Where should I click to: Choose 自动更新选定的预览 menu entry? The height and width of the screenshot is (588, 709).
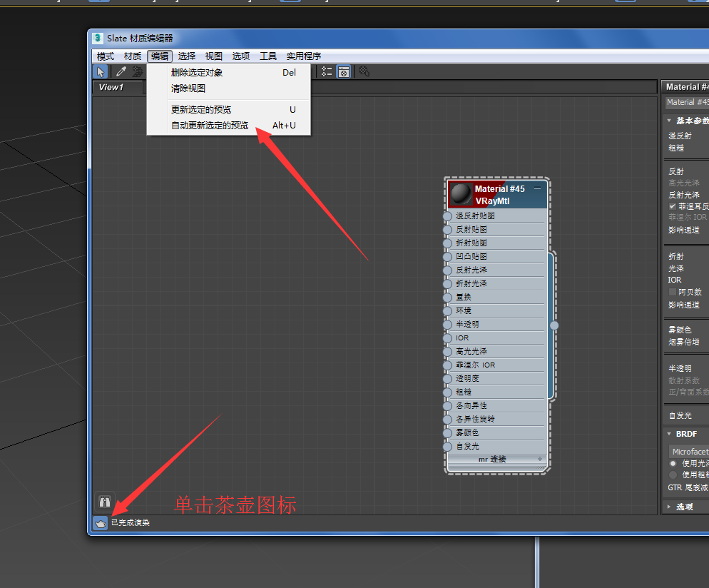pyautogui.click(x=229, y=126)
